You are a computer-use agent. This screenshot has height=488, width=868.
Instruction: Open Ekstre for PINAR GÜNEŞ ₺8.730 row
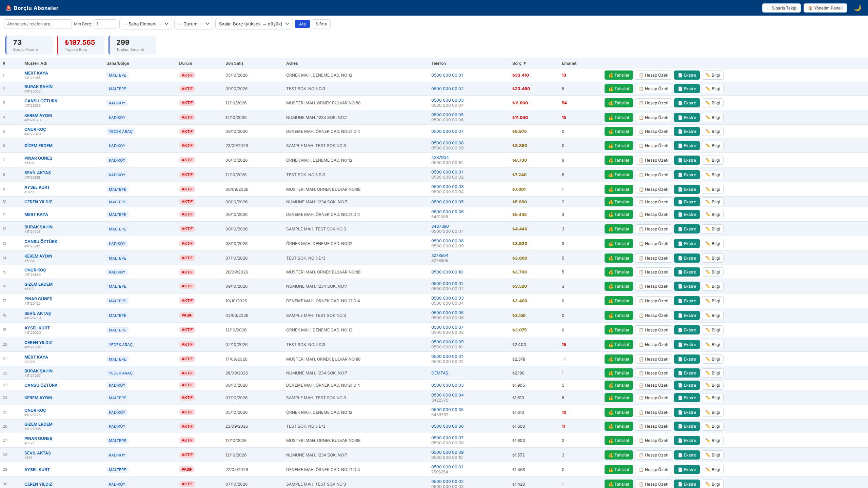coord(687,160)
